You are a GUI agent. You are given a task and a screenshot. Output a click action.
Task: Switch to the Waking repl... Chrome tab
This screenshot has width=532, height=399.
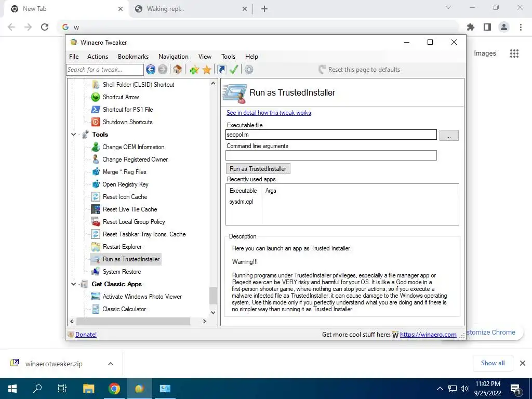[192, 9]
